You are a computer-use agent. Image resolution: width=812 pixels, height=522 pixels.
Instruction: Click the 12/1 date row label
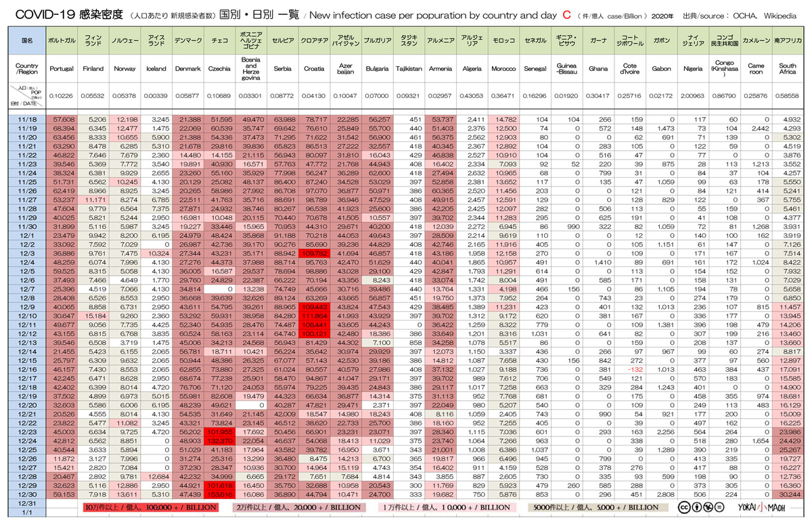click(26, 235)
